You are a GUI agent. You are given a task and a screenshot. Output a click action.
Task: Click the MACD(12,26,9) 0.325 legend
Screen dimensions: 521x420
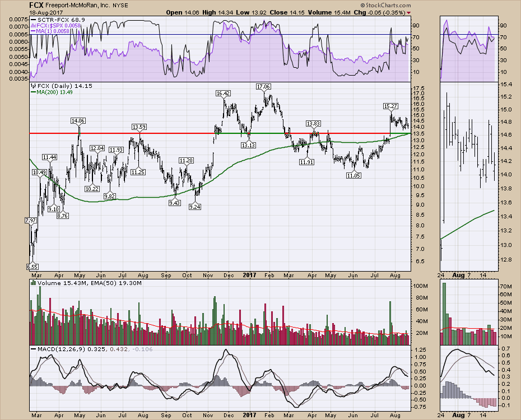[91, 349]
